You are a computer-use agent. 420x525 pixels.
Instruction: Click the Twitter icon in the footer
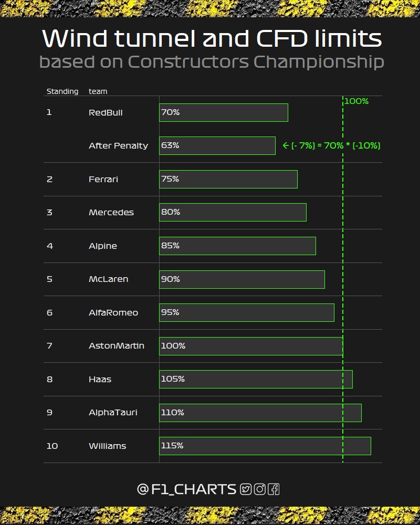(x=246, y=489)
